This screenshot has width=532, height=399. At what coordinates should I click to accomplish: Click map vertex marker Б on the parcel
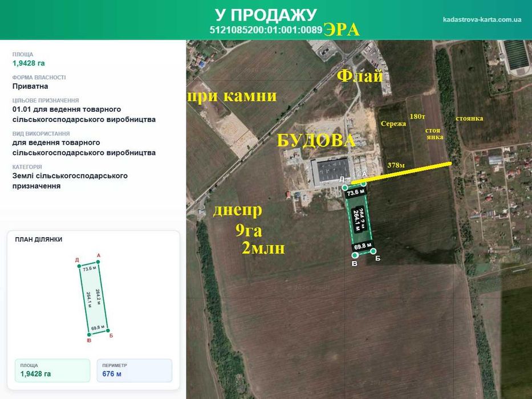(x=373, y=251)
